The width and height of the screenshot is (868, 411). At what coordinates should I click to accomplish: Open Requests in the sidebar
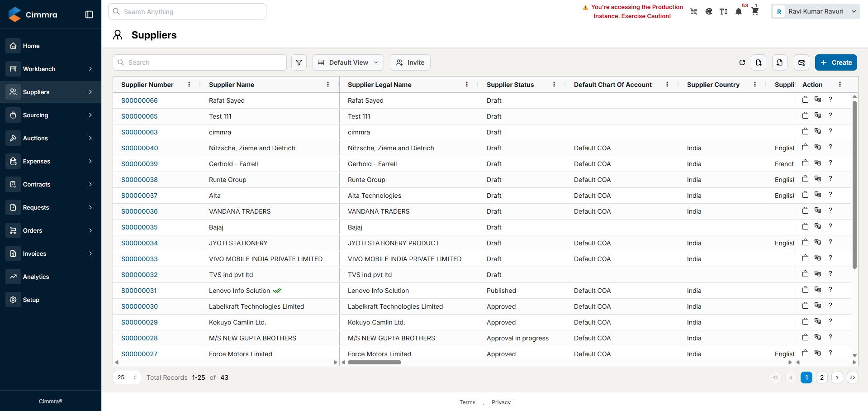51,207
